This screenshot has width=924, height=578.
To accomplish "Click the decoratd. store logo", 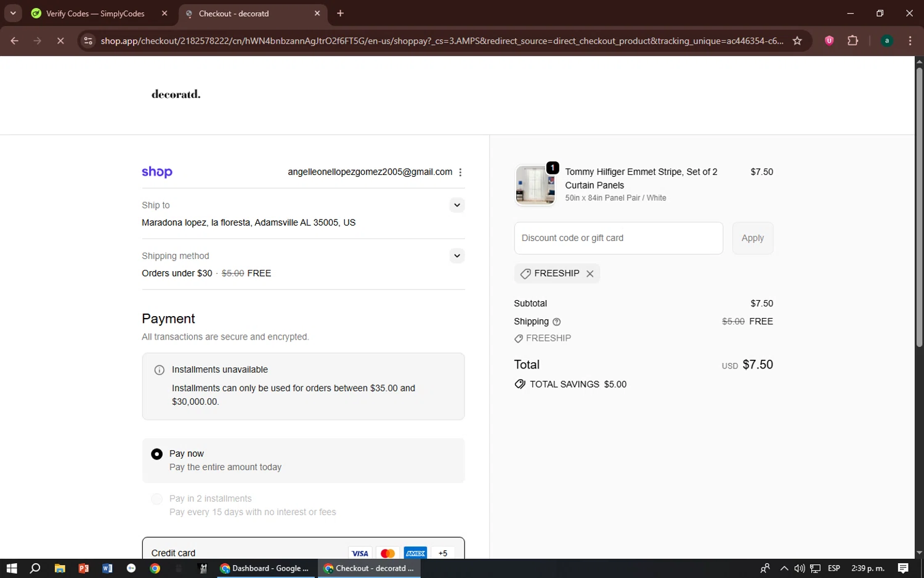I will [x=176, y=94].
